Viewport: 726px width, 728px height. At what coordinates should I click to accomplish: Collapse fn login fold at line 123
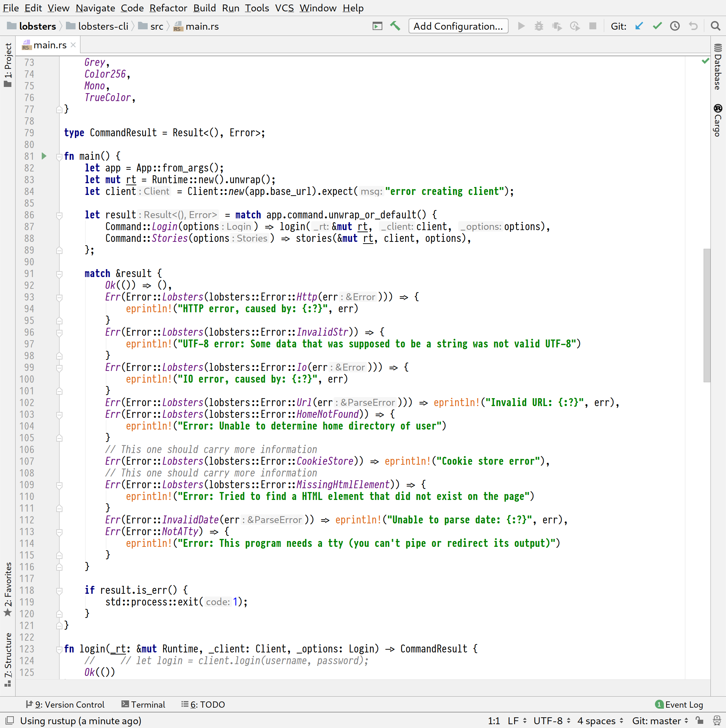click(59, 649)
